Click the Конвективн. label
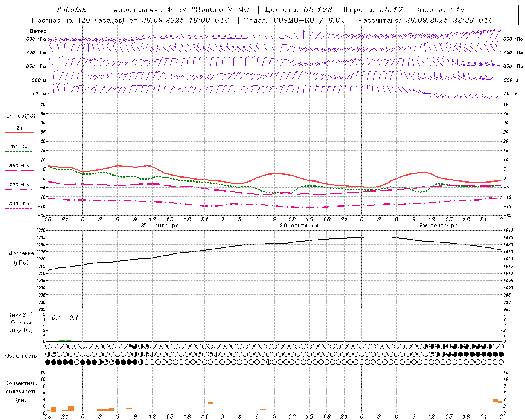 click(x=21, y=383)
